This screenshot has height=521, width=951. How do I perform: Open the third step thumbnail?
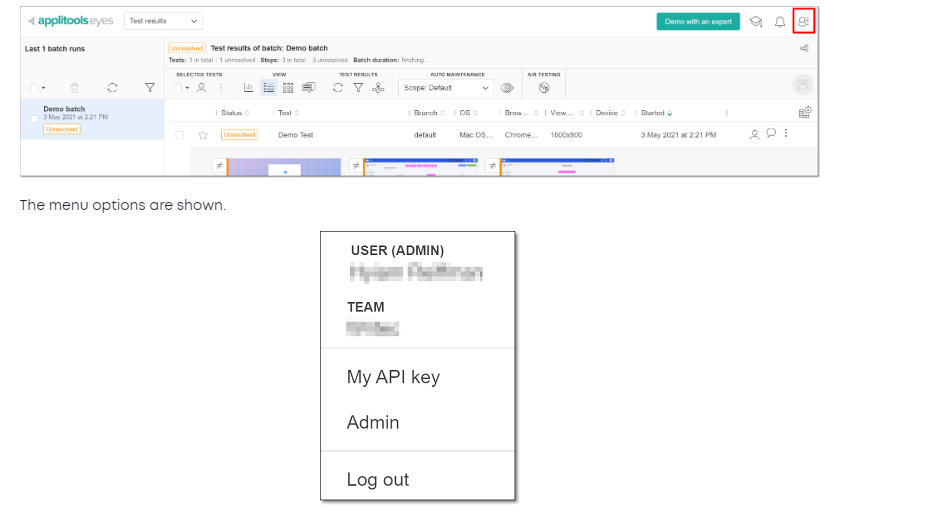[557, 167]
